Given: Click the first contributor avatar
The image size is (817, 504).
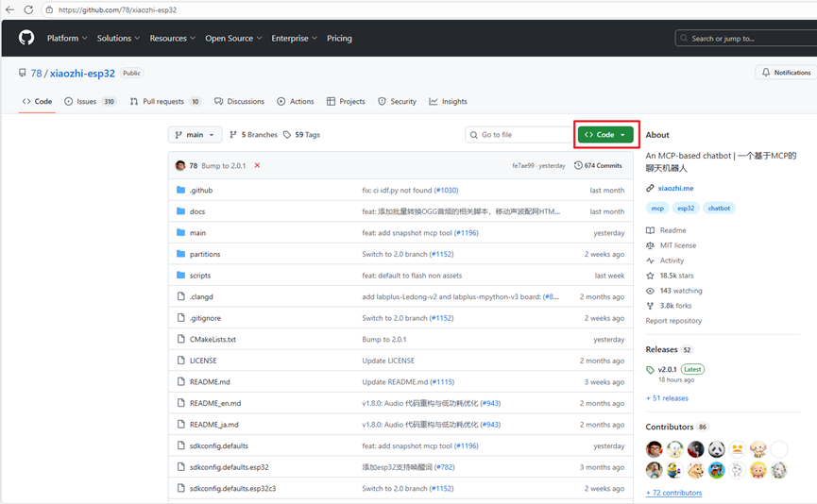Looking at the screenshot, I should 654,449.
